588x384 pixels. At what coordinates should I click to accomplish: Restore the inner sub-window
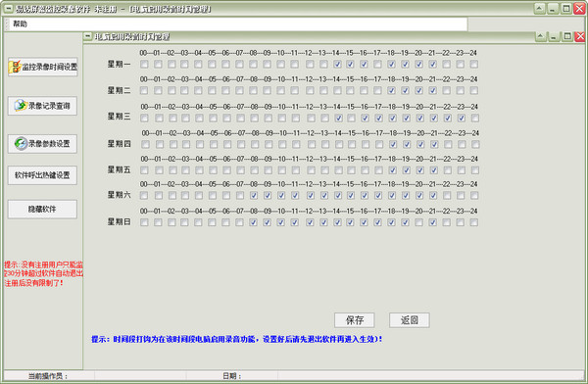click(x=567, y=36)
